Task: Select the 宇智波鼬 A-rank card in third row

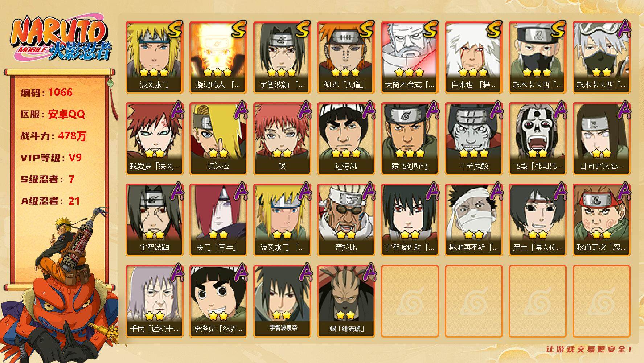Action: coord(154,220)
